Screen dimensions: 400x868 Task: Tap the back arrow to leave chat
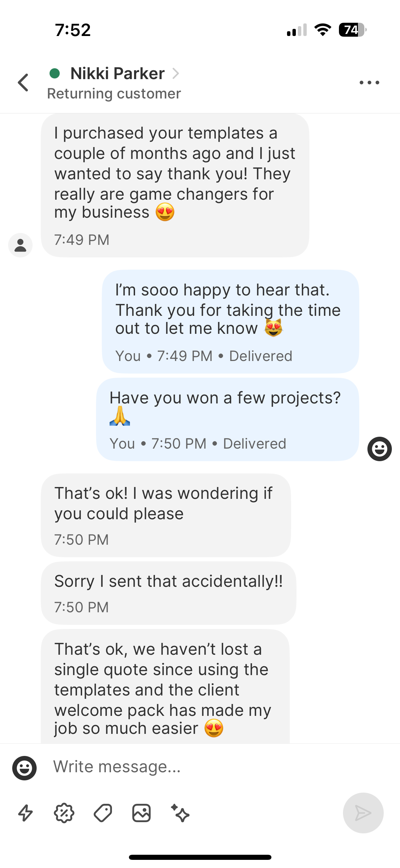[23, 83]
